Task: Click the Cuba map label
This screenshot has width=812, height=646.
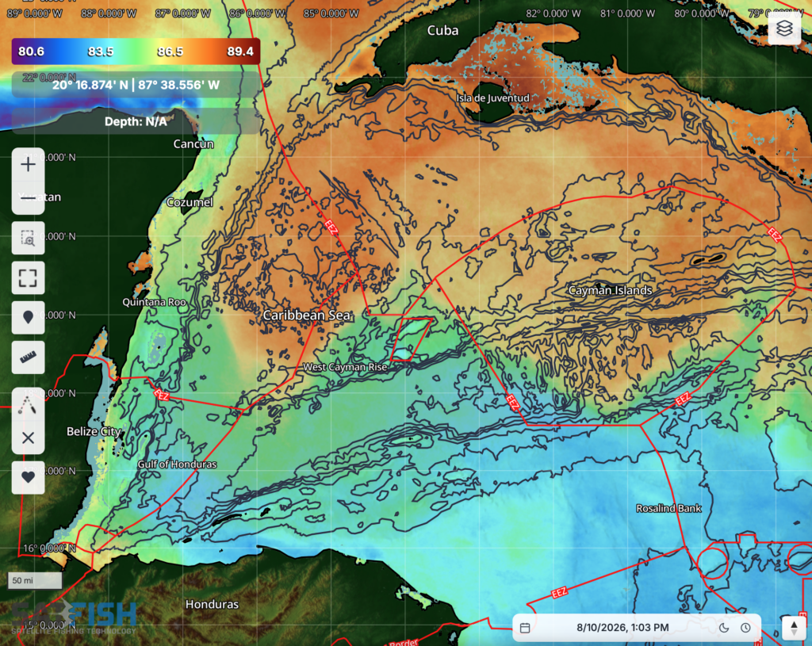Action: 442,31
